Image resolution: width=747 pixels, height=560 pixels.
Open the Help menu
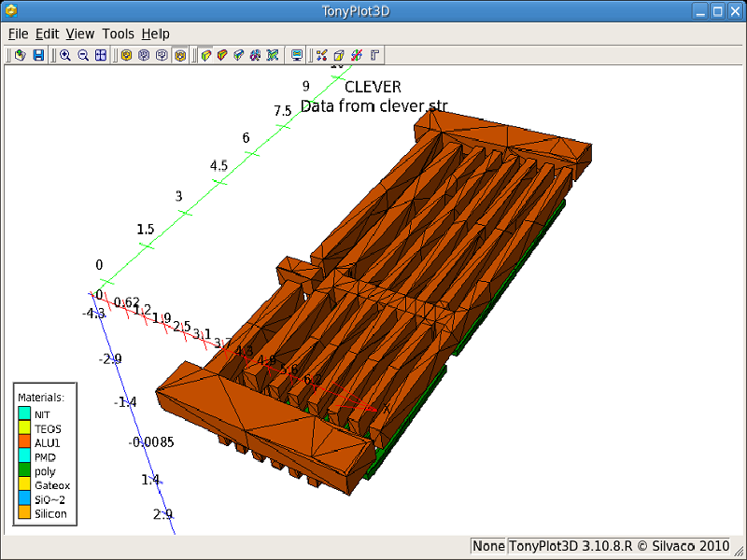click(155, 34)
